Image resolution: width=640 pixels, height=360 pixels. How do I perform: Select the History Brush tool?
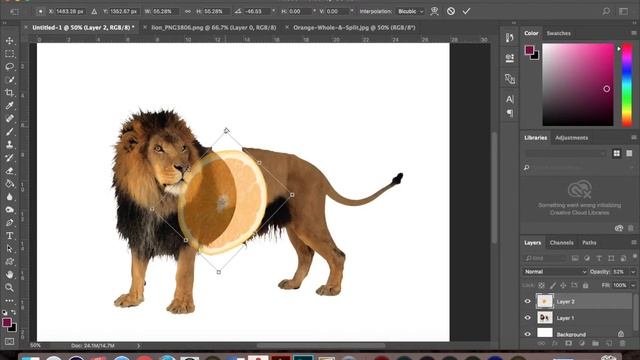click(9, 158)
